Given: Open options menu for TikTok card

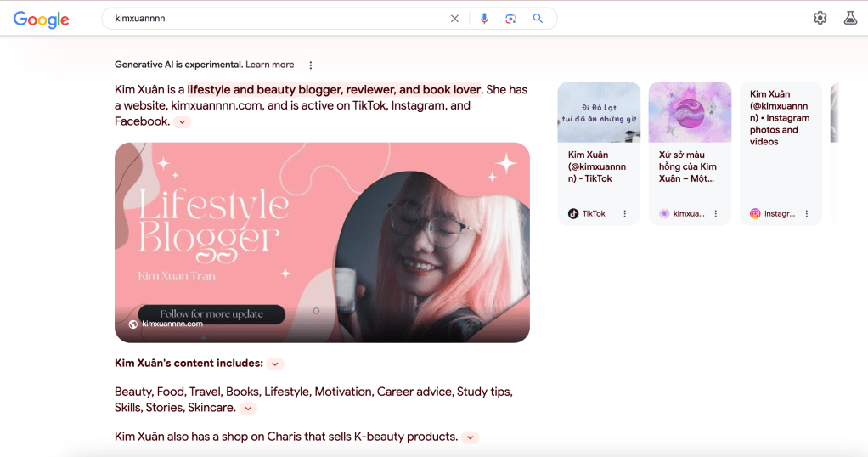Looking at the screenshot, I should coord(625,214).
